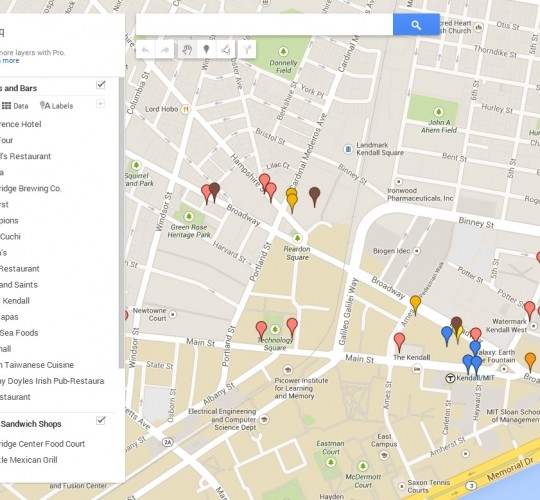This screenshot has height=500, width=540.
Task: Select the hand pan tool
Action: [x=187, y=50]
